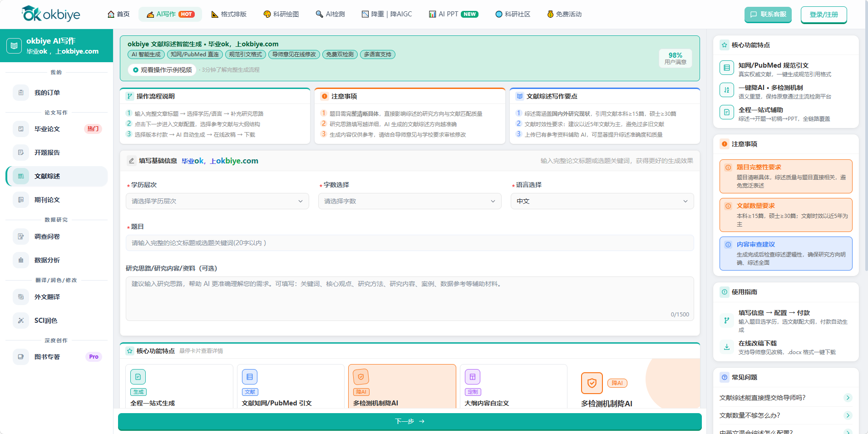Expand the 文献数量不够怎么办 question

[785, 415]
